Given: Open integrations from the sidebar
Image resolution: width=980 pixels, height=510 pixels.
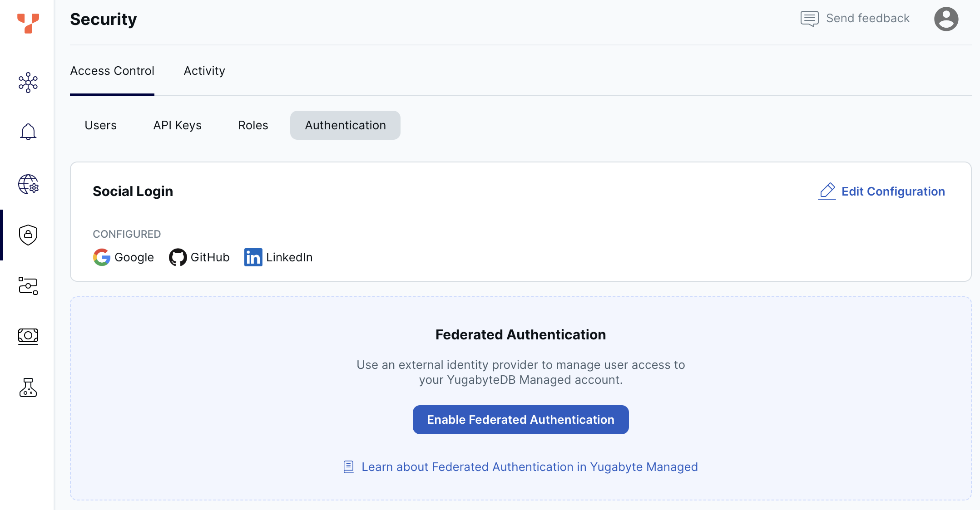Looking at the screenshot, I should coord(28,286).
